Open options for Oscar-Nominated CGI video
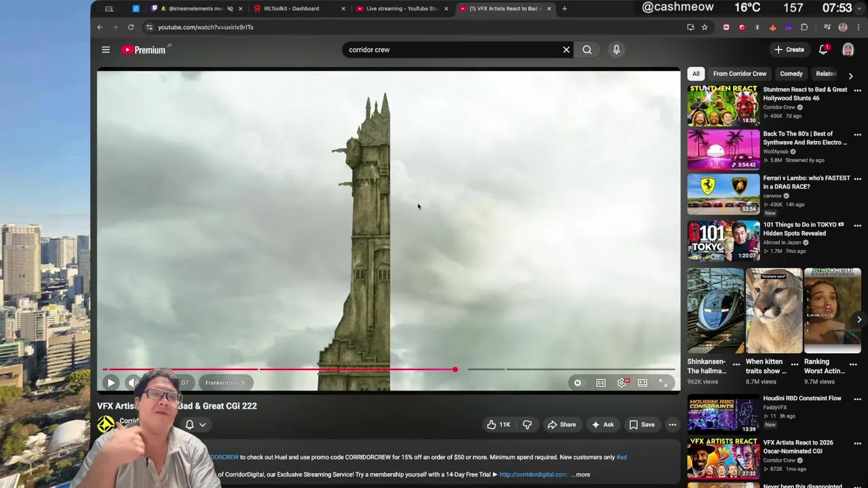 (858, 443)
